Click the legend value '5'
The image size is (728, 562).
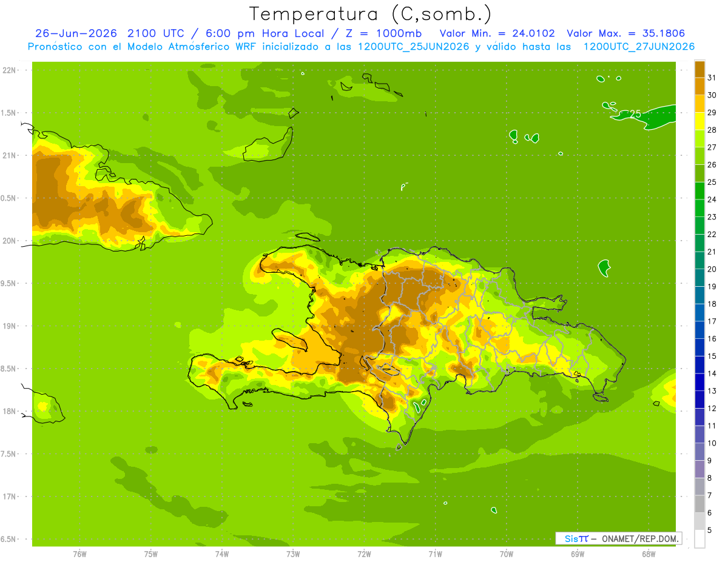[x=710, y=530]
